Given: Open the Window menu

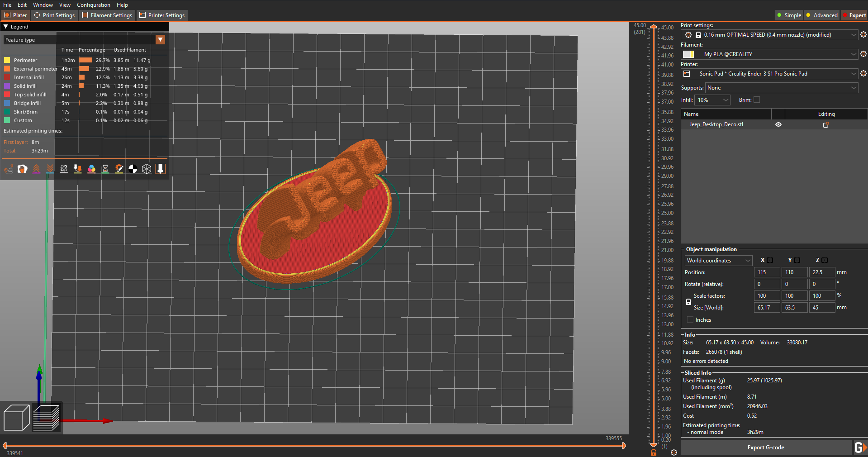Looking at the screenshot, I should (x=43, y=5).
